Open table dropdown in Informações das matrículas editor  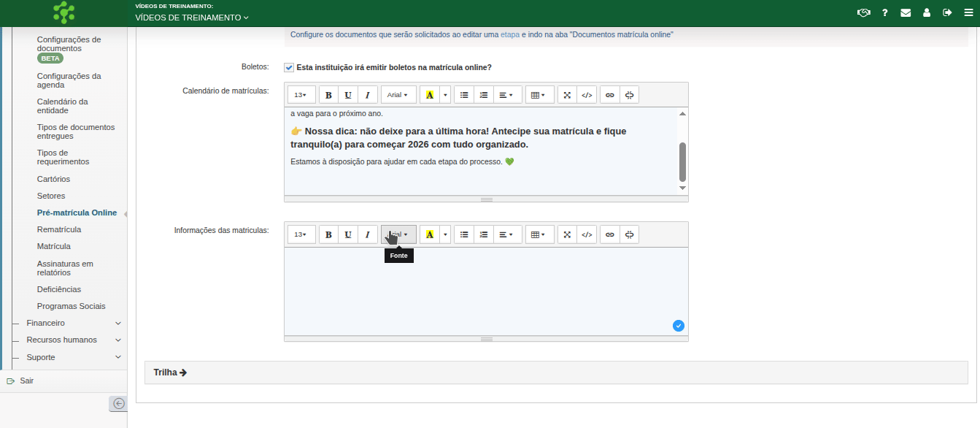pos(539,234)
